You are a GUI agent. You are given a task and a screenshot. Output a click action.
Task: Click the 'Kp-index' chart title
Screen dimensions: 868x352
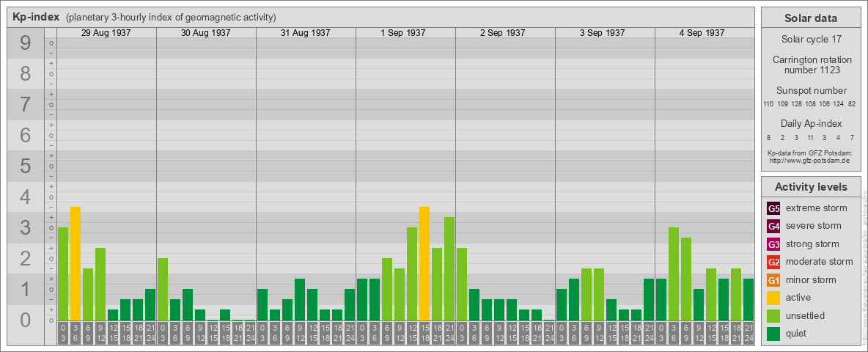(x=36, y=17)
